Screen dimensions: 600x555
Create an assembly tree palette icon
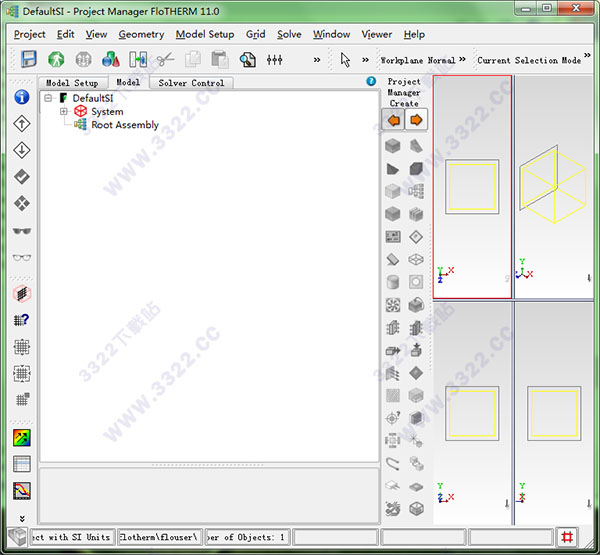click(x=416, y=191)
